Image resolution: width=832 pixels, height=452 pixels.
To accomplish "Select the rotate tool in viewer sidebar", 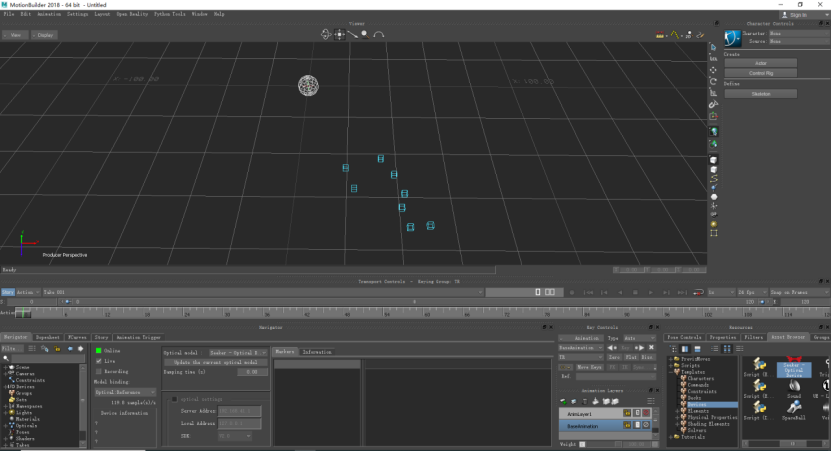I will [x=714, y=81].
